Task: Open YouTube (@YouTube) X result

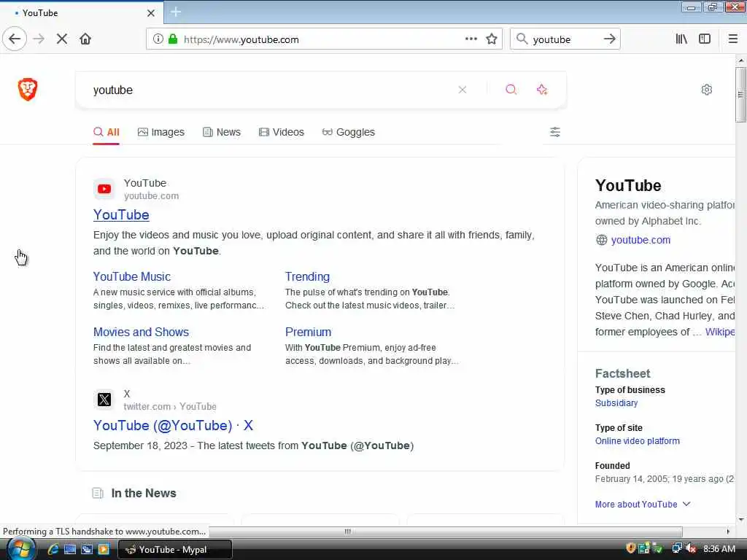Action: [173, 425]
